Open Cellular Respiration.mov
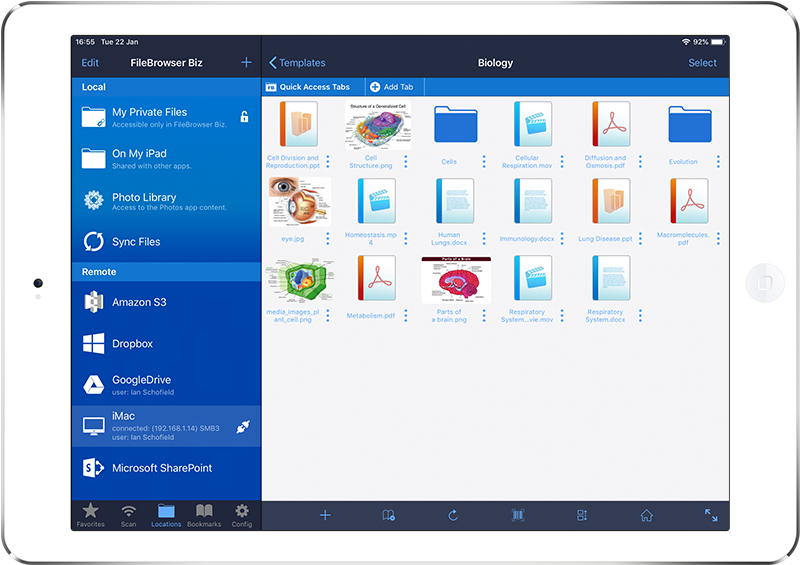800x565 pixels. click(x=533, y=124)
